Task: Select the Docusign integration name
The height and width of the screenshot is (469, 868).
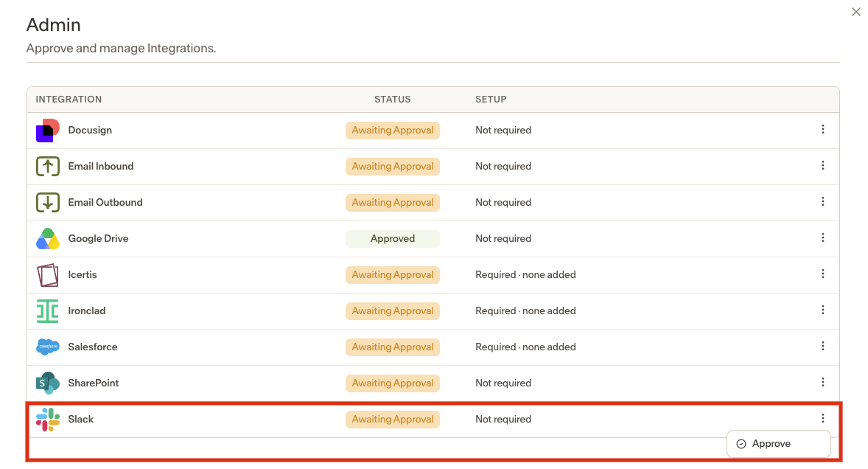Action: [x=90, y=130]
